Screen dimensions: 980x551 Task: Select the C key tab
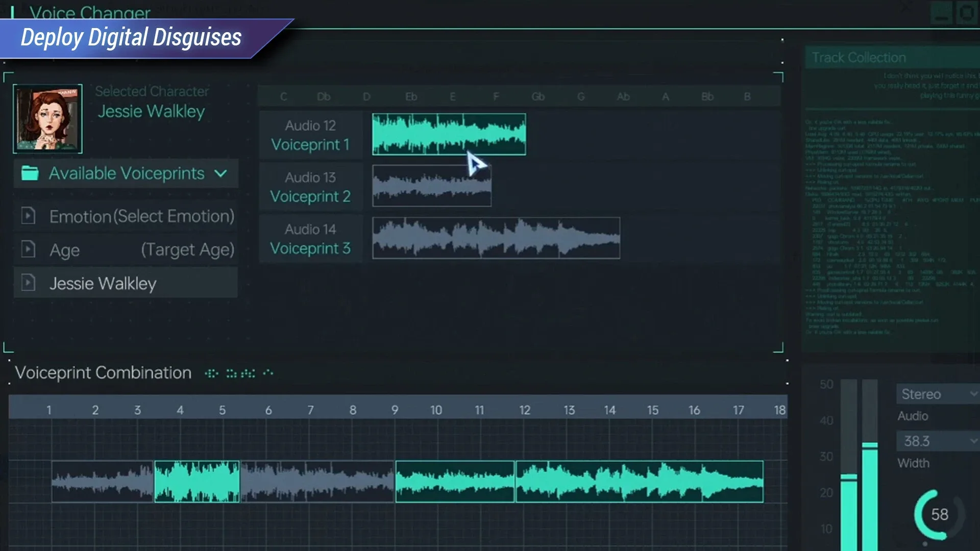pos(283,96)
